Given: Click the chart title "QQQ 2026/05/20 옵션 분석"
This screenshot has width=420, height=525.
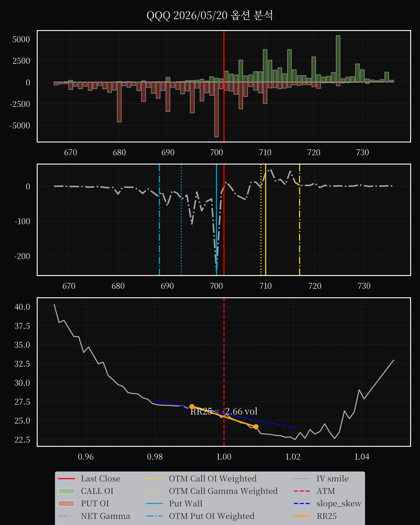Looking at the screenshot, I should (x=210, y=16).
